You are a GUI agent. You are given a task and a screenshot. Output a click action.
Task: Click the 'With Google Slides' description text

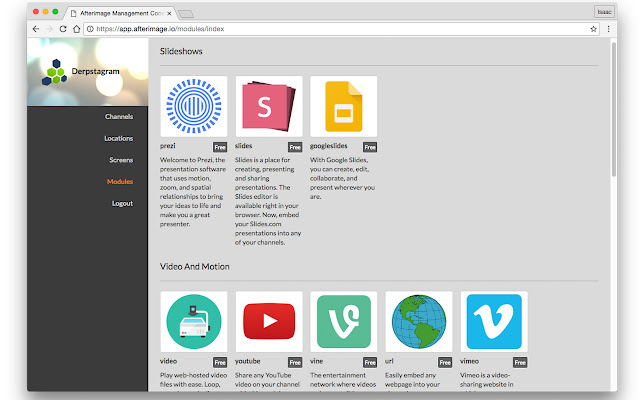[342, 178]
